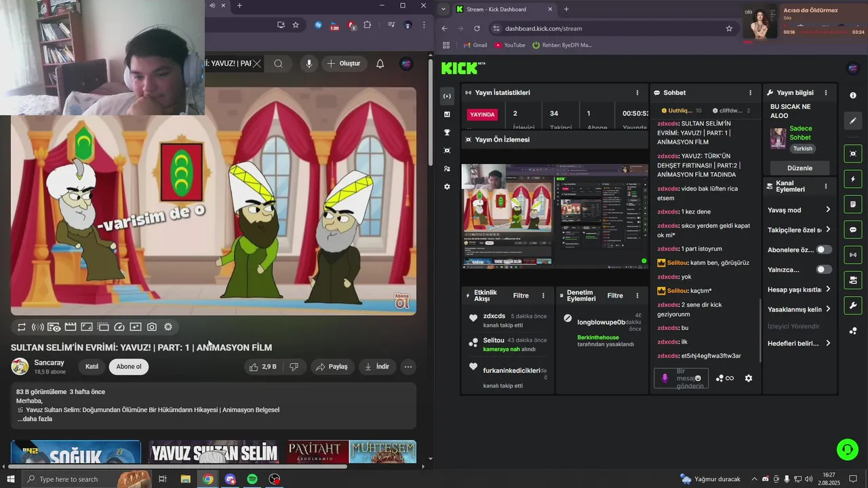
Task: Open Kick sidebar trophy icon
Action: point(447,132)
